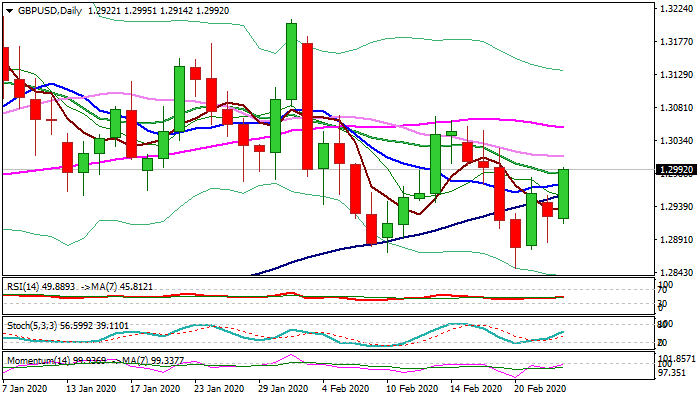
Task: Select the Stoch(5,3,3) 56.5992 39.1101 label
Action: click(68, 326)
